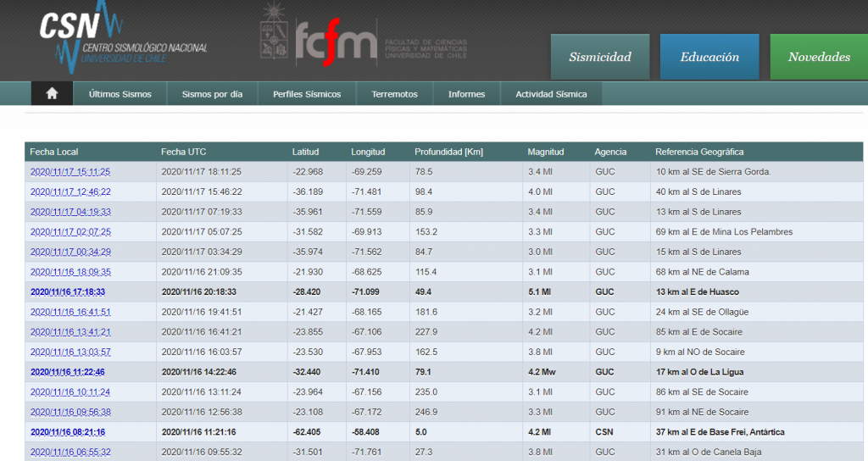Select the text '17 km al O de La Ligua'
The width and height of the screenshot is (868, 461).
(699, 372)
